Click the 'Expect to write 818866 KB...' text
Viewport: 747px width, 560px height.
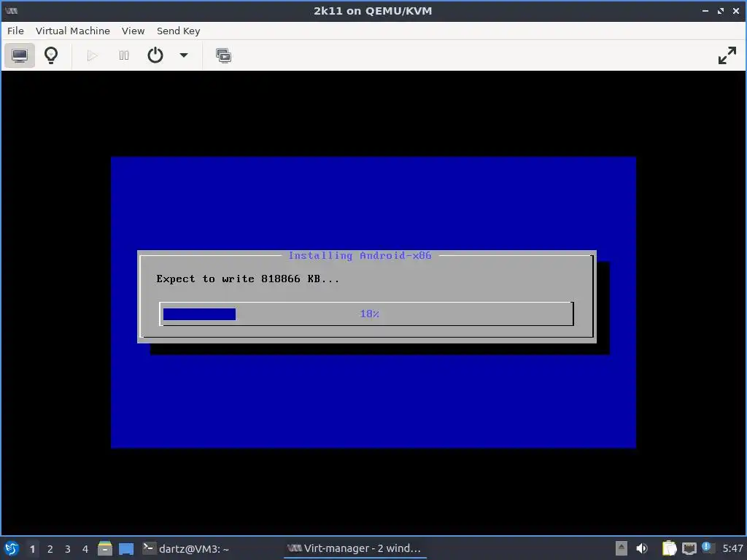[x=248, y=279]
